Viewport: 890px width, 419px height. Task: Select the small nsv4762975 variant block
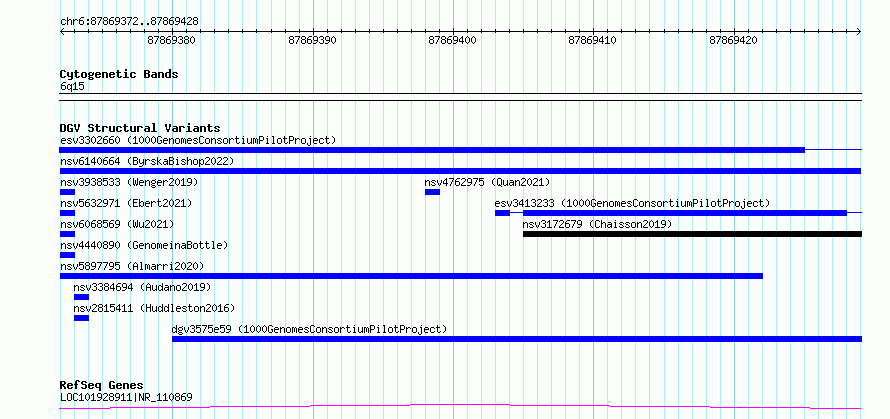[433, 192]
